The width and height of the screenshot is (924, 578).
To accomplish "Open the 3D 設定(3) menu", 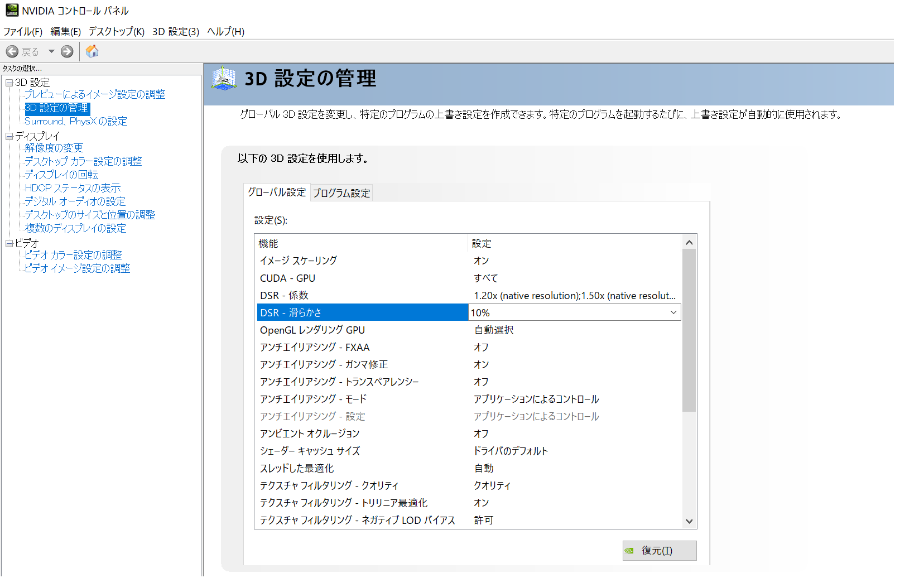I will (x=176, y=32).
